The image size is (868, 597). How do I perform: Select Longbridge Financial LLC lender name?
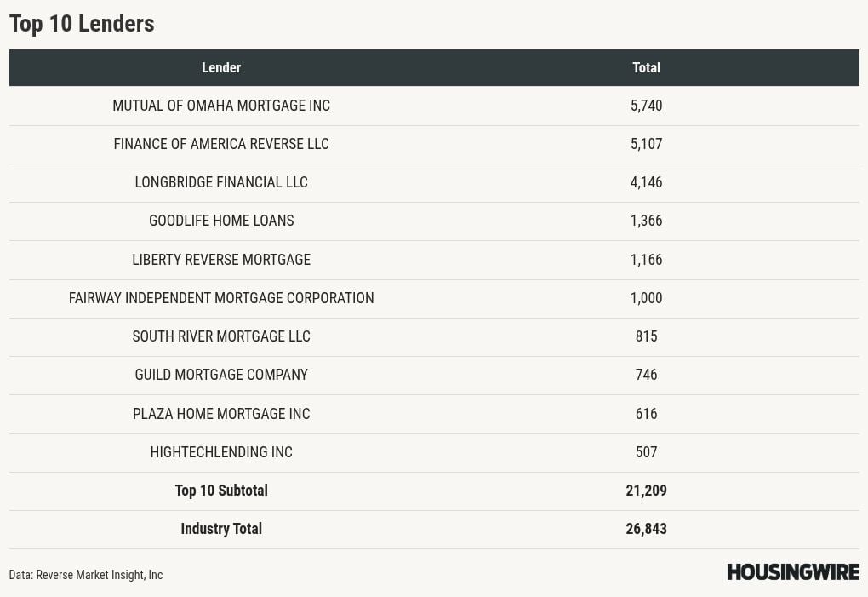pyautogui.click(x=221, y=182)
